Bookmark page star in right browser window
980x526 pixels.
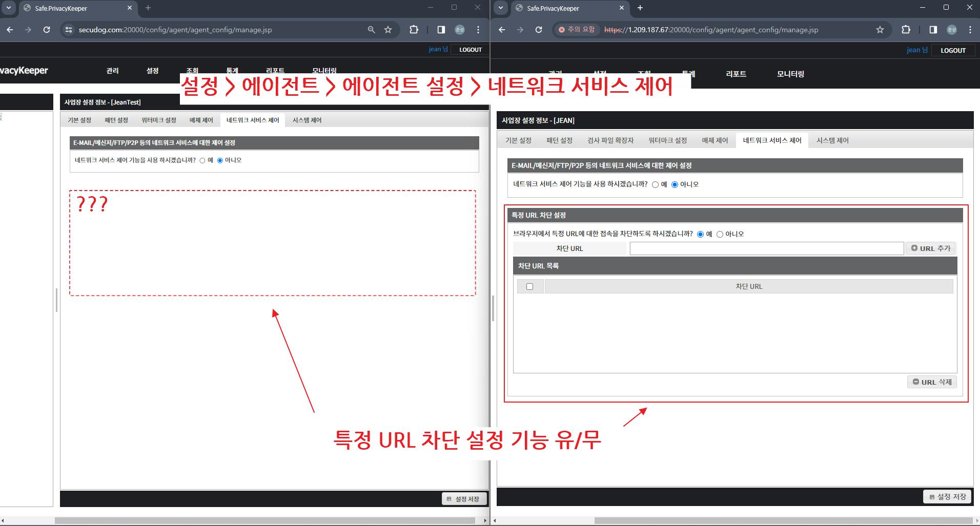(x=880, y=30)
